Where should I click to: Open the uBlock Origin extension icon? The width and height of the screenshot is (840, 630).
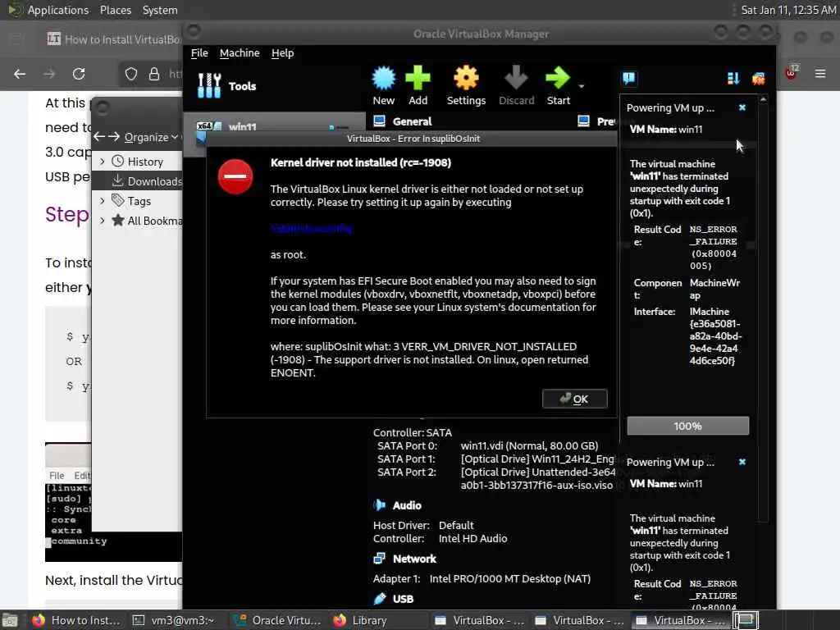pyautogui.click(x=792, y=73)
